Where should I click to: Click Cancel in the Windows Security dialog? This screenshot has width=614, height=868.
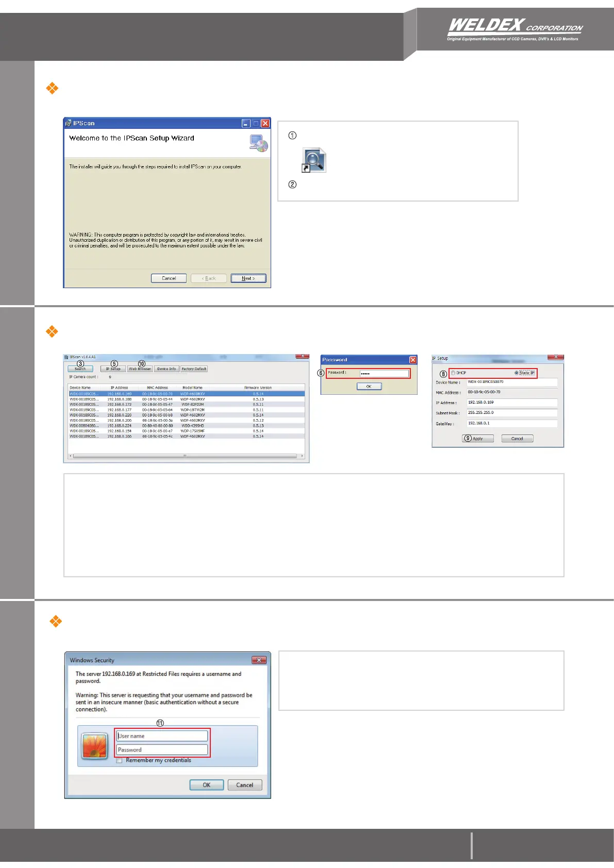point(245,785)
